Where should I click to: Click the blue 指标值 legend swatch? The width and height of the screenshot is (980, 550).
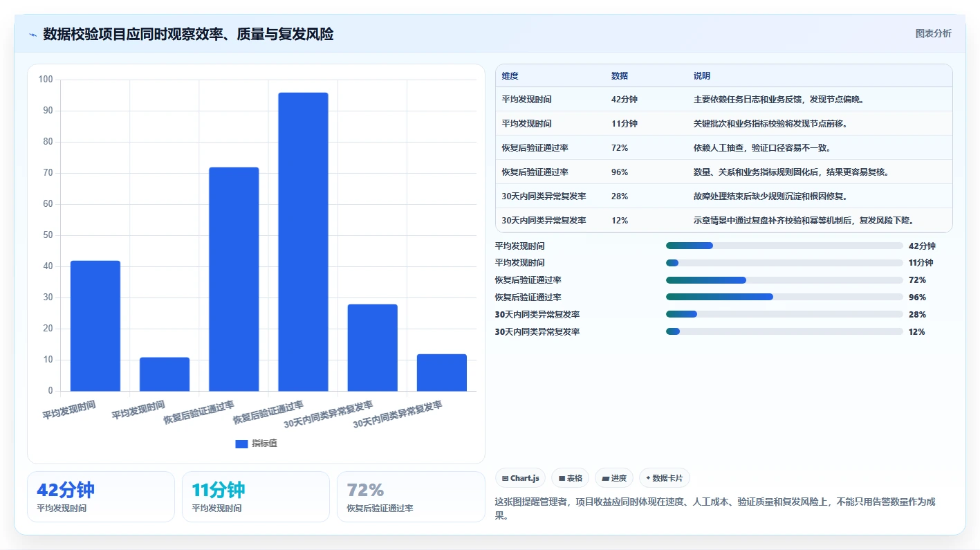(241, 443)
